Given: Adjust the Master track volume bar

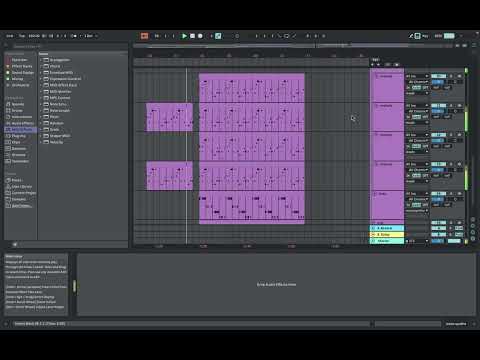Looking at the screenshot, I should coord(438,241).
